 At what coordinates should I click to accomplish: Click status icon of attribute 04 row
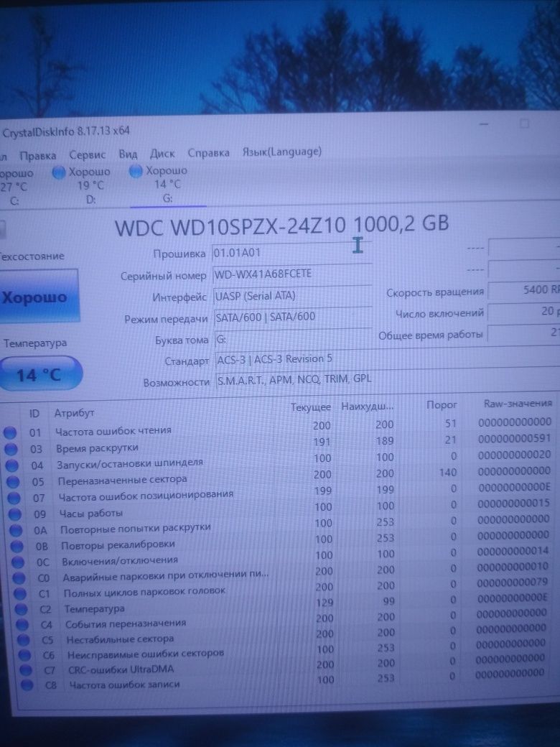pos(12,465)
